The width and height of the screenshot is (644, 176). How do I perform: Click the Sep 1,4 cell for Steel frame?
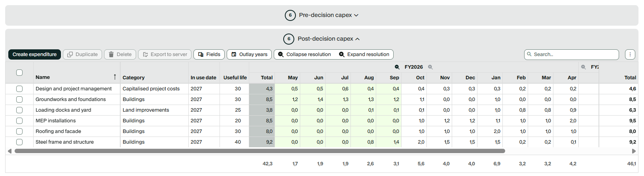(x=388, y=142)
